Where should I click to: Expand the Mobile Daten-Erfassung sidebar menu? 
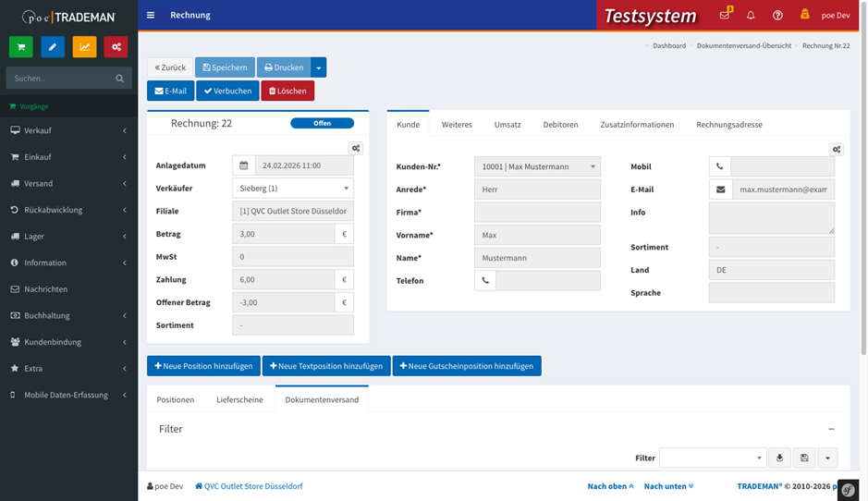pyautogui.click(x=68, y=395)
